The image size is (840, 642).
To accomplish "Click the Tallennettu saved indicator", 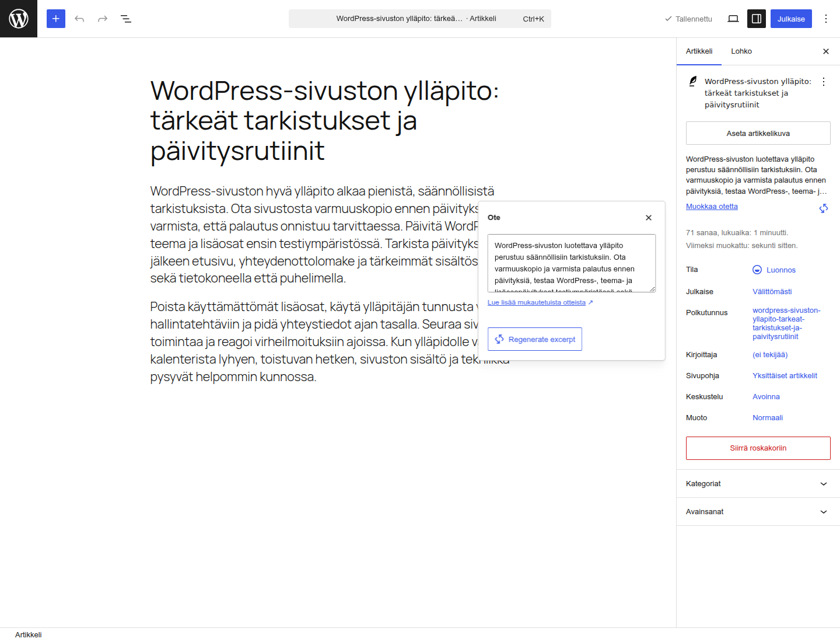I will (x=688, y=19).
